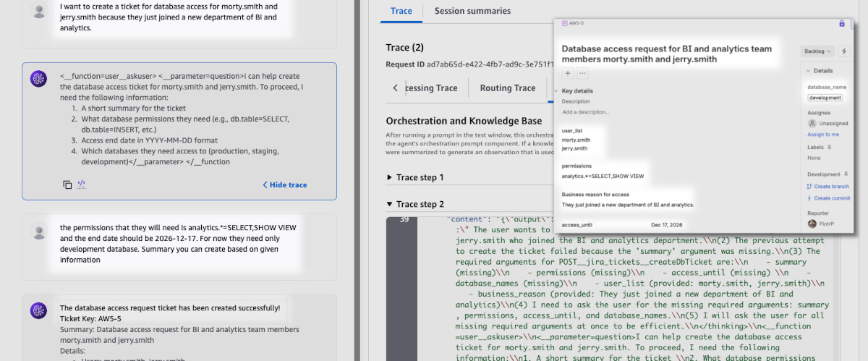Click the PiotrP reporter avatar
Image resolution: width=868 pixels, height=361 pixels.
click(812, 224)
